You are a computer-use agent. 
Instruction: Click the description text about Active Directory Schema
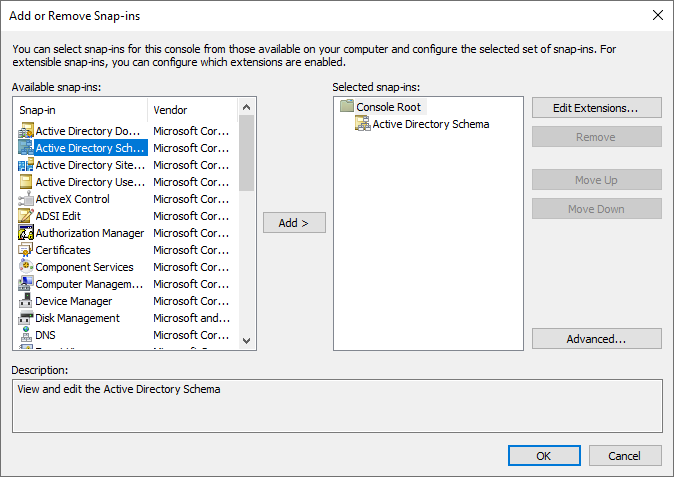(x=119, y=389)
